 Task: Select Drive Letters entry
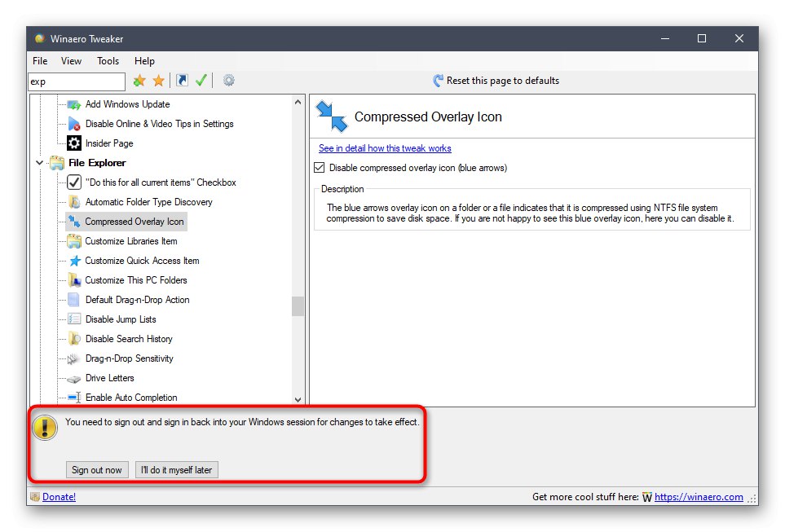(x=110, y=378)
